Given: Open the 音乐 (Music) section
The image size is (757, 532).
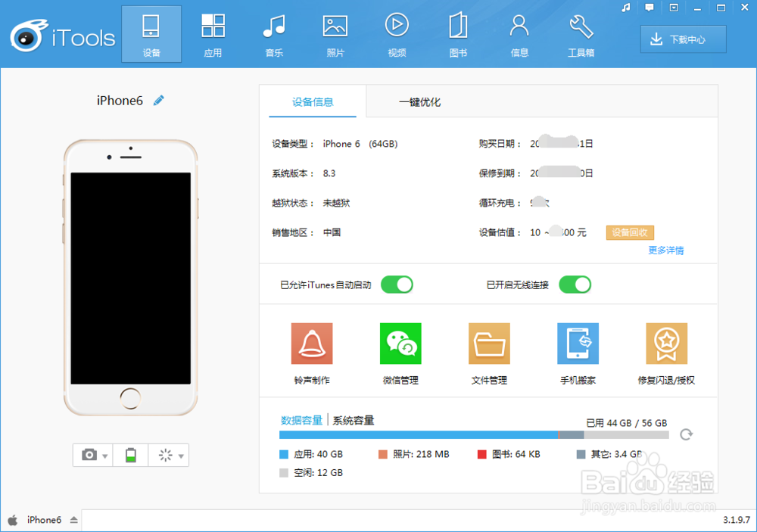Looking at the screenshot, I should (274, 34).
